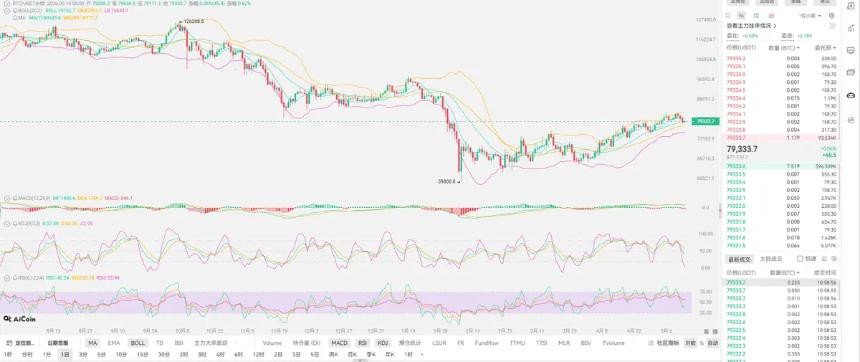Viewport: 860px width, 362px height.
Task: Open the 委托额 column dropdown
Action: tap(825, 48)
